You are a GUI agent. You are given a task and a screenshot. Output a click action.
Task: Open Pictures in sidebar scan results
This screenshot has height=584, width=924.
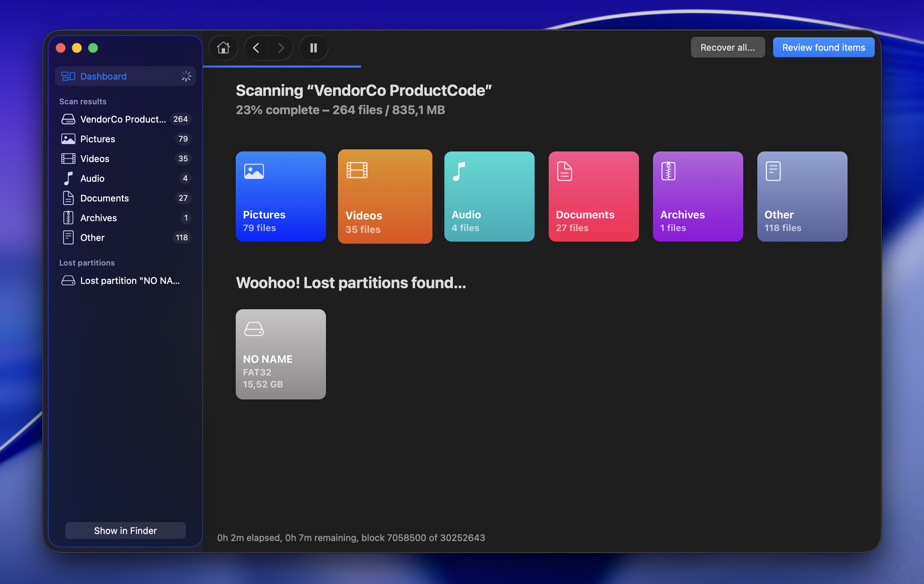pyautogui.click(x=125, y=139)
